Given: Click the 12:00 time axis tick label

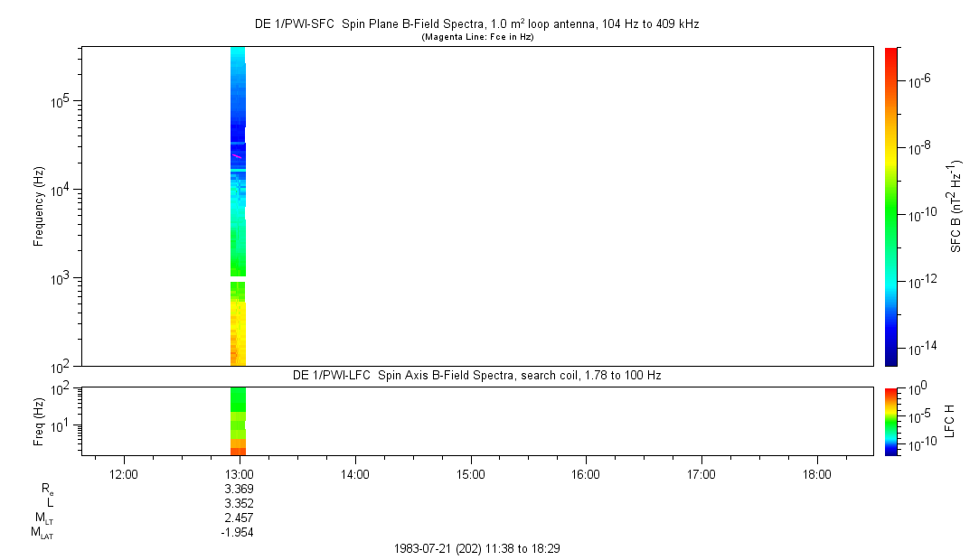Looking at the screenshot, I should [x=123, y=473].
